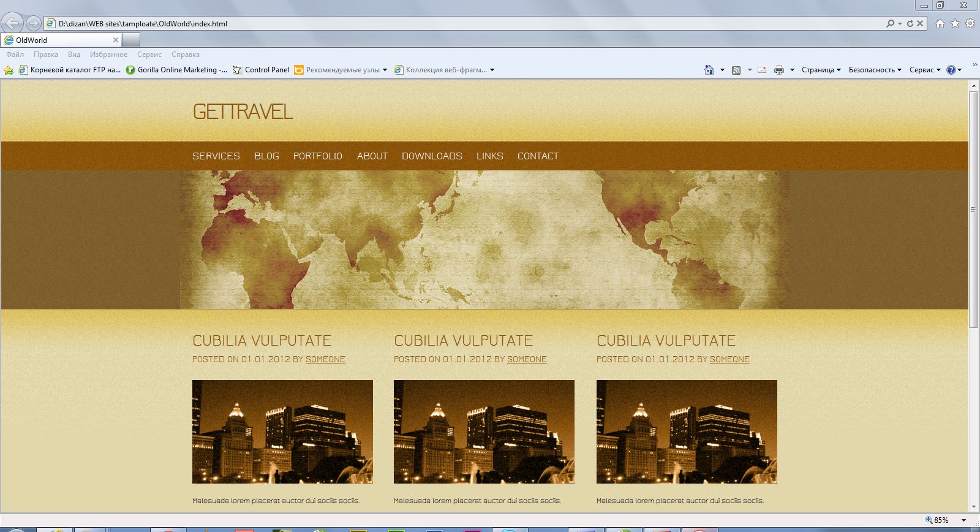Open the BLOG navigation link
Viewport: 980px width, 532px height.
coord(266,156)
